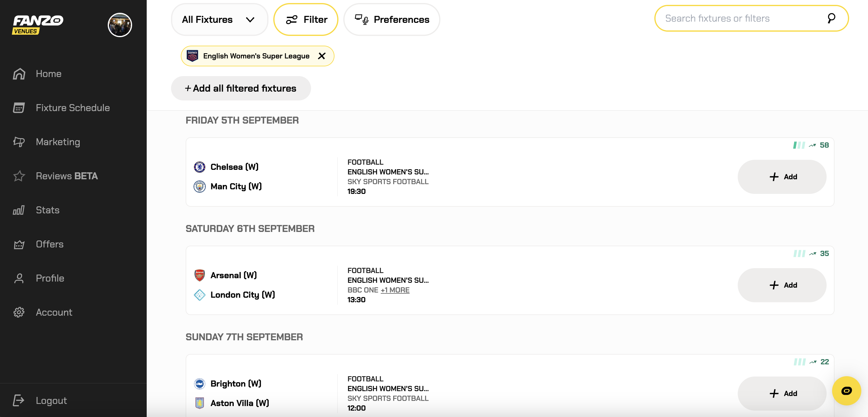This screenshot has width=868, height=417.
Task: Open the Marketing section
Action: pyautogui.click(x=58, y=142)
